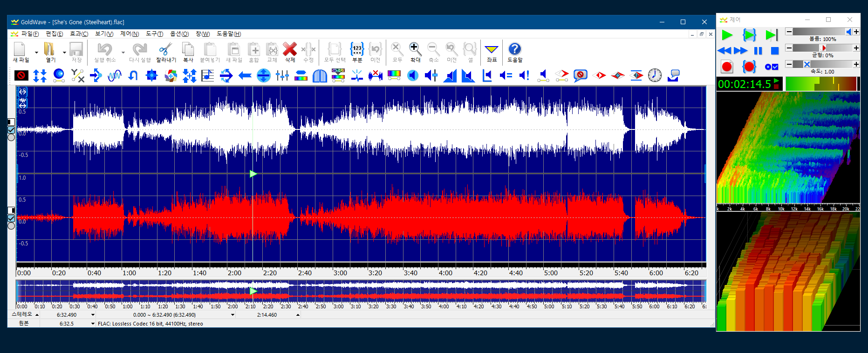The height and width of the screenshot is (353, 868).
Task: Open the Undo (실행 취소) history dropdown arrow
Action: (123, 52)
